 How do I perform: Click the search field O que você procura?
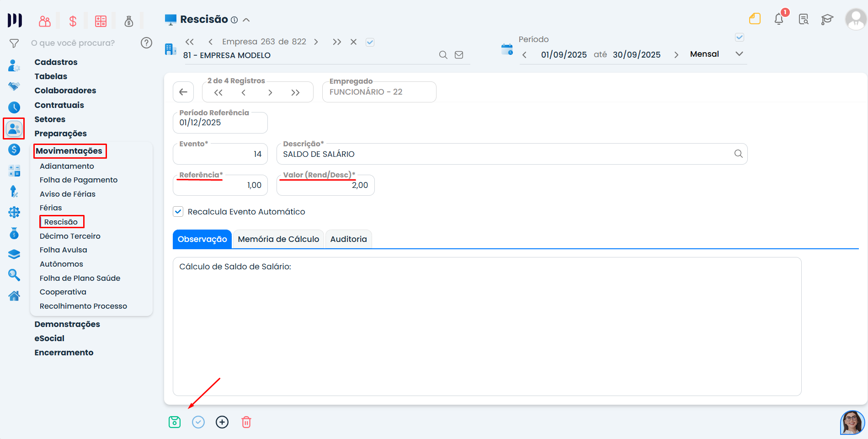pyautogui.click(x=73, y=43)
